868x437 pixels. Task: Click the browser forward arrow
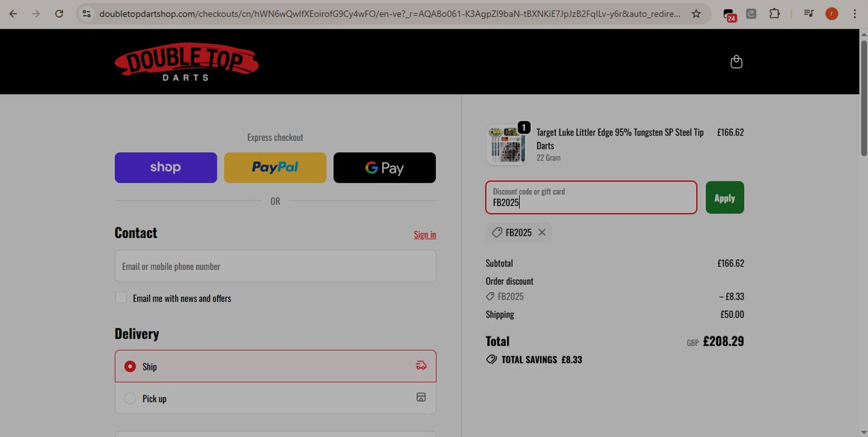coord(36,13)
